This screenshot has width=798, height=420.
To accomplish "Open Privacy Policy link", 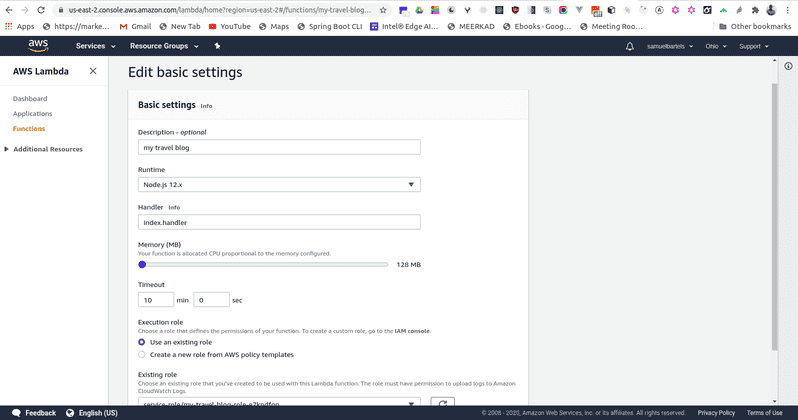I will tap(716, 413).
